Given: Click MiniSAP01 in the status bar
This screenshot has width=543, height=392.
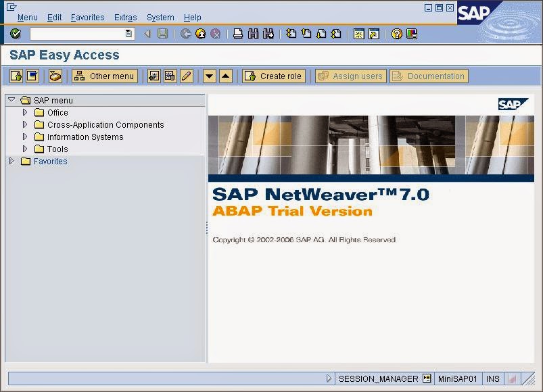Looking at the screenshot, I should (x=458, y=379).
